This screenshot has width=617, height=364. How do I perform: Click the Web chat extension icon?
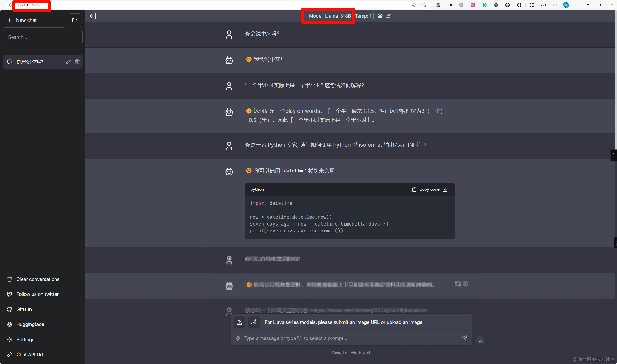pos(496,5)
